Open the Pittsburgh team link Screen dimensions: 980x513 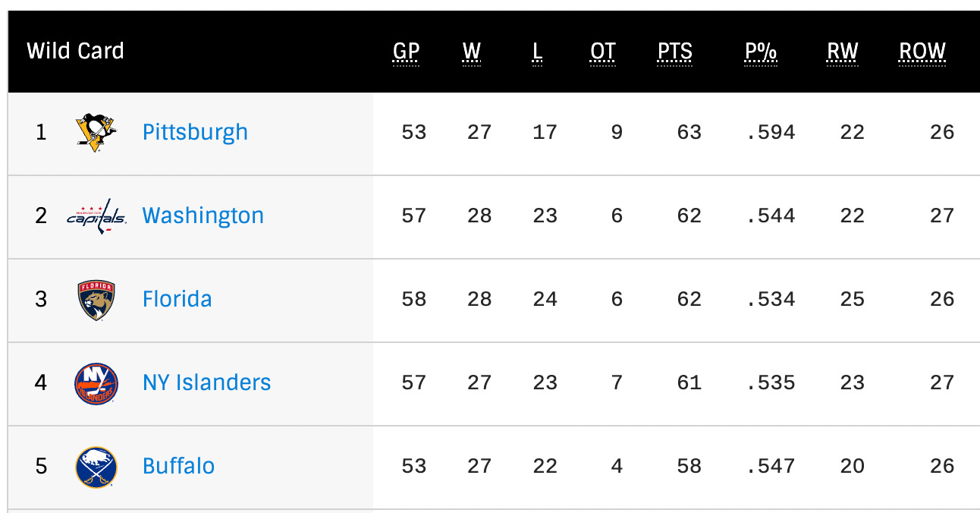pyautogui.click(x=195, y=132)
